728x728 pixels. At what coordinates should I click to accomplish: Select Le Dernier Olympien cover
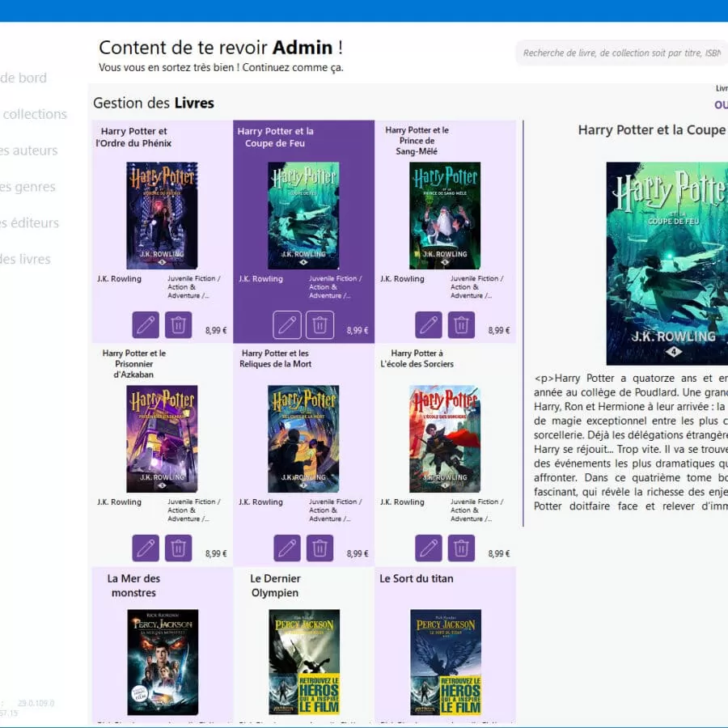coord(304,662)
